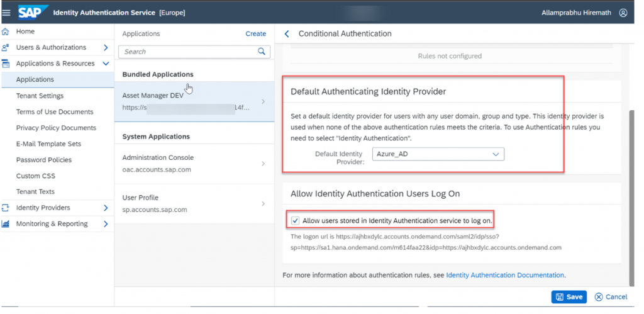644x314 pixels.
Task: Click the SAP logo
Action: tap(33, 13)
